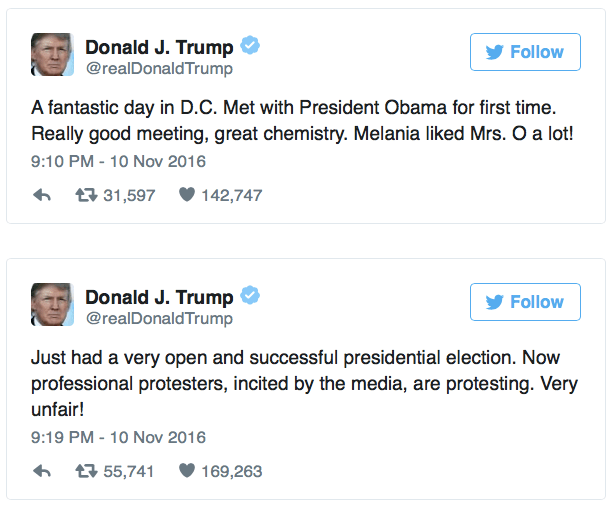The width and height of the screenshot is (614, 510).
Task: Reply to the President Obama meeting tweet
Action: (42, 196)
